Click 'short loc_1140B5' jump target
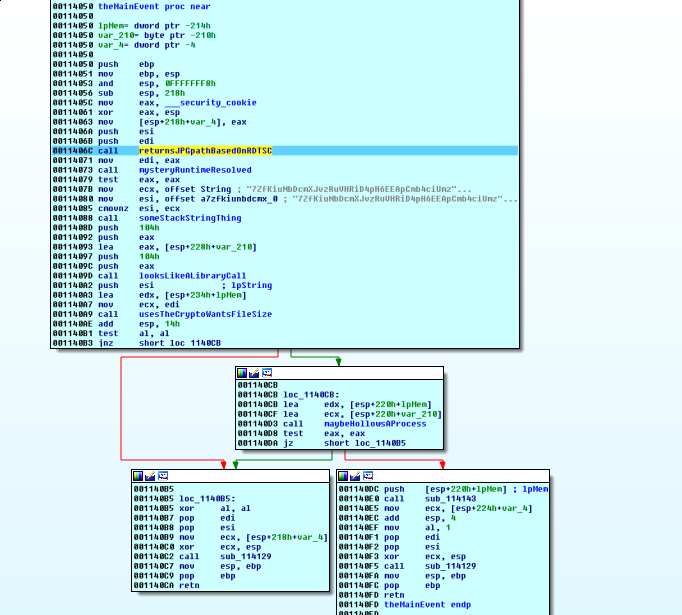 pyautogui.click(x=364, y=443)
